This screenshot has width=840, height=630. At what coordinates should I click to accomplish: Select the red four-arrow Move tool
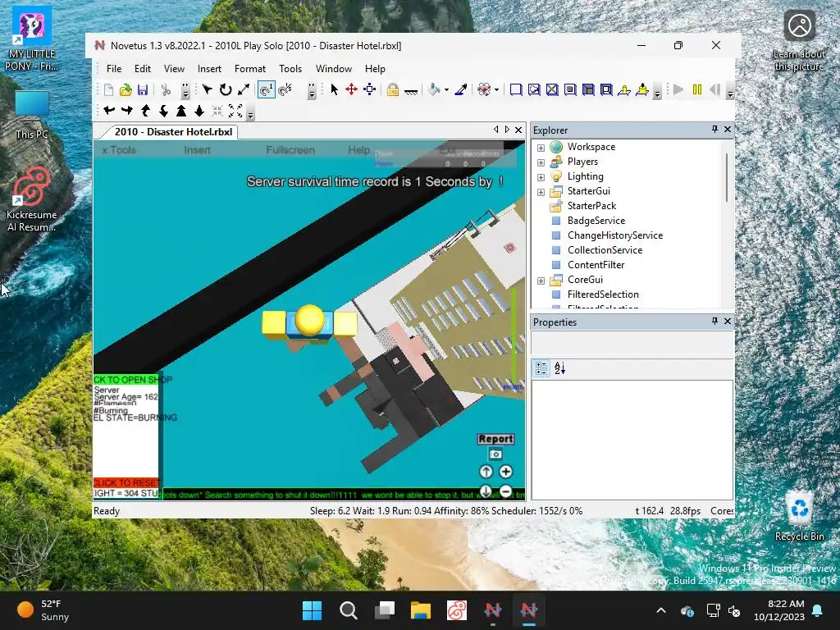pos(351,90)
